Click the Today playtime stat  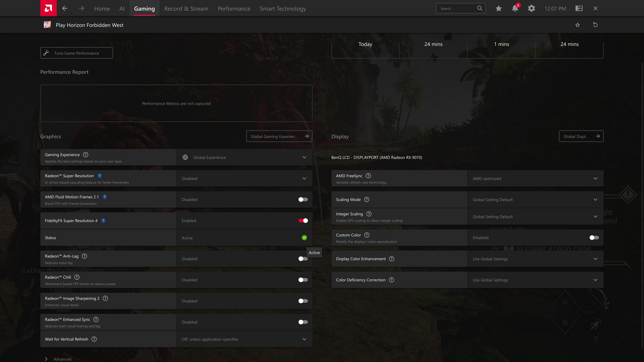click(365, 44)
